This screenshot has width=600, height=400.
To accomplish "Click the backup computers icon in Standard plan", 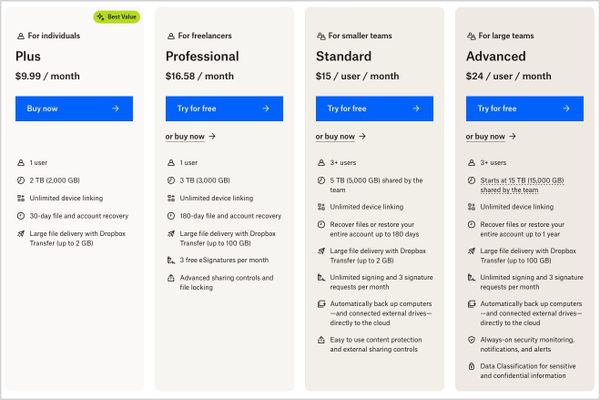I will (321, 304).
